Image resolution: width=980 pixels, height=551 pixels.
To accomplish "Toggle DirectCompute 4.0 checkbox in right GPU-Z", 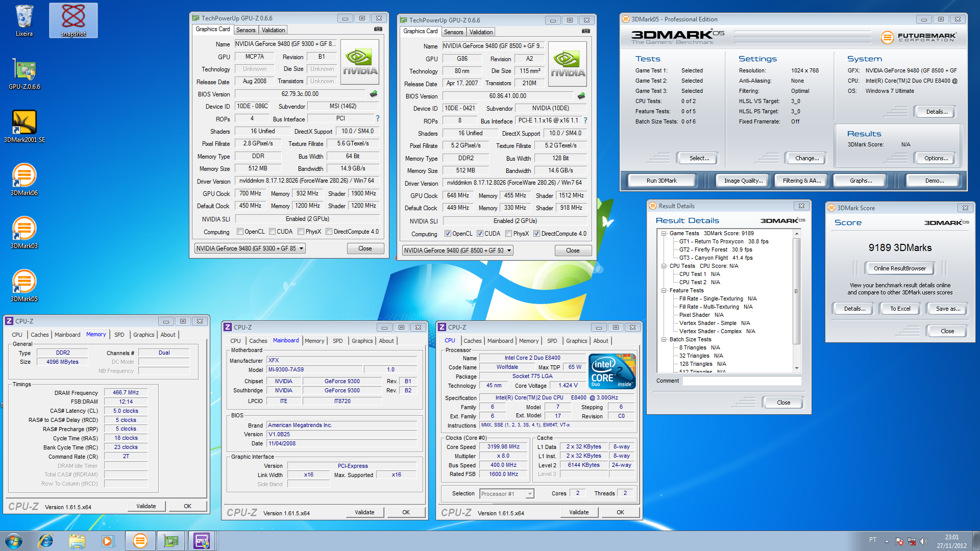I will pyautogui.click(x=537, y=234).
